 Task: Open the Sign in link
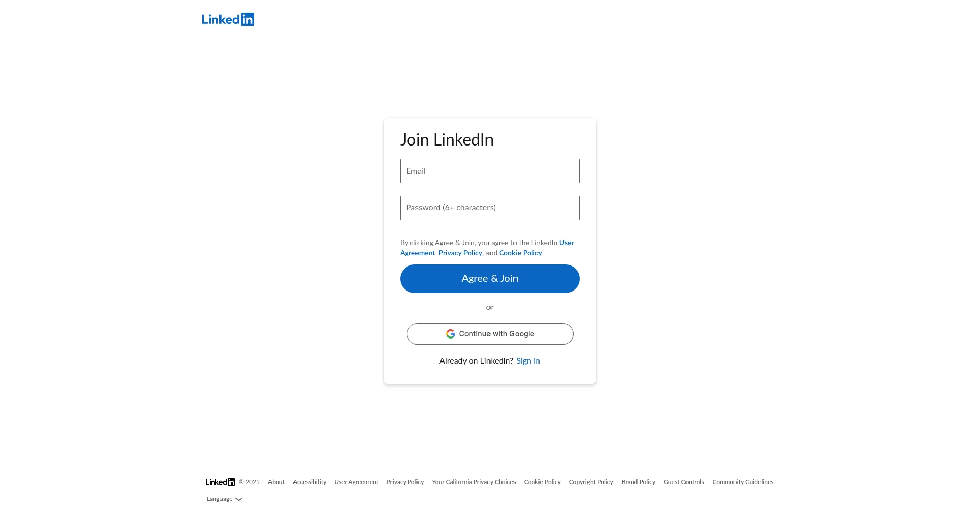[528, 361]
